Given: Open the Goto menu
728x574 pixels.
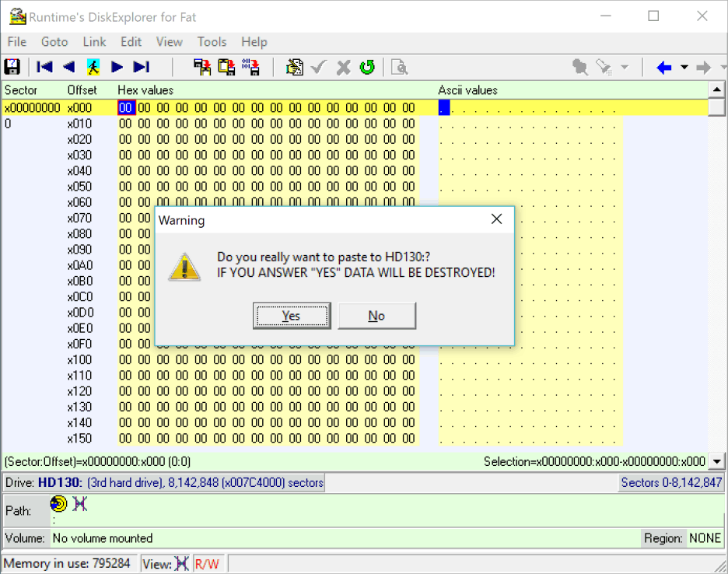Looking at the screenshot, I should (x=54, y=42).
